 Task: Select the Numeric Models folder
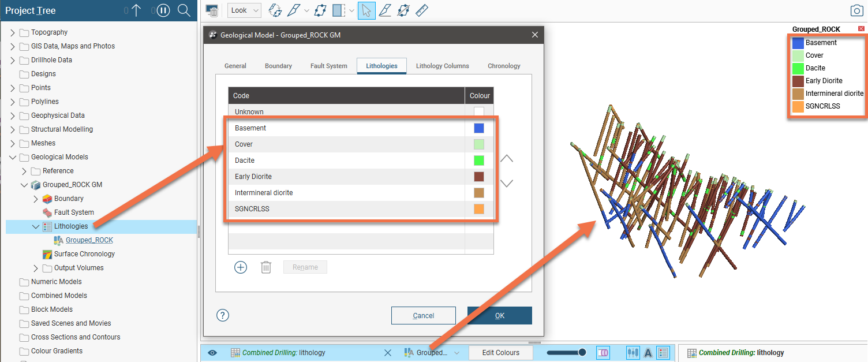56,282
